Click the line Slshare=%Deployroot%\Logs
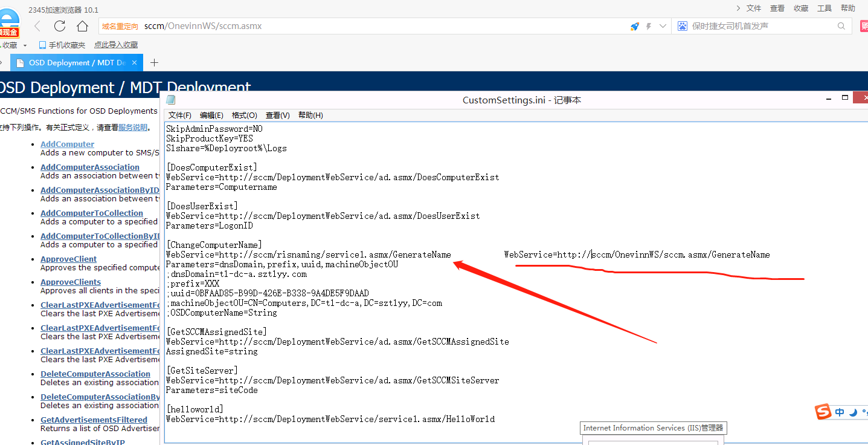 point(227,148)
